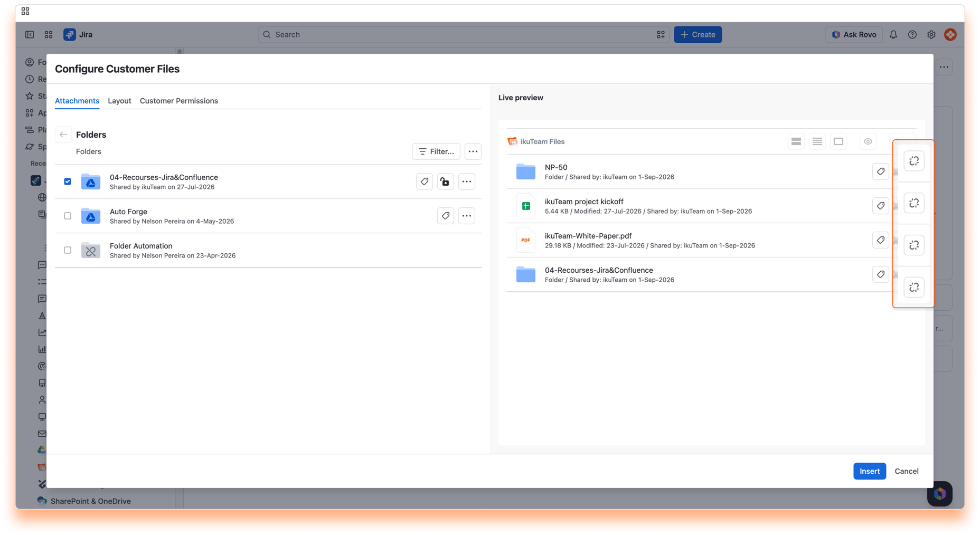This screenshot has height=535, width=980.
Task: Open the help question mark icon
Action: (x=912, y=34)
